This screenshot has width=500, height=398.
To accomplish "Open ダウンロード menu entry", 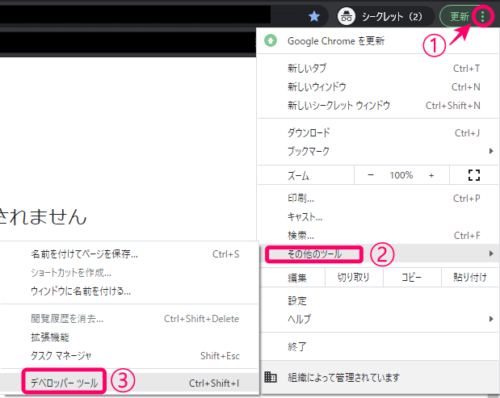I will [x=377, y=133].
